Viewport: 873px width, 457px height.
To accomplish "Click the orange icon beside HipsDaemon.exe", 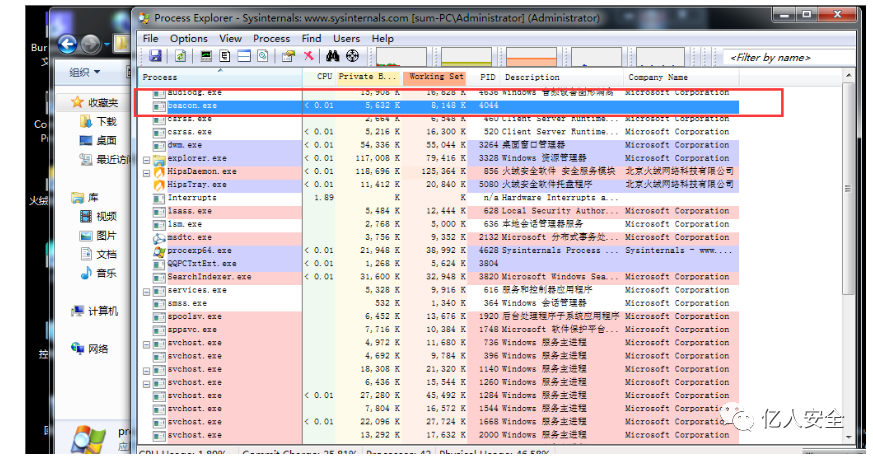I will [159, 172].
